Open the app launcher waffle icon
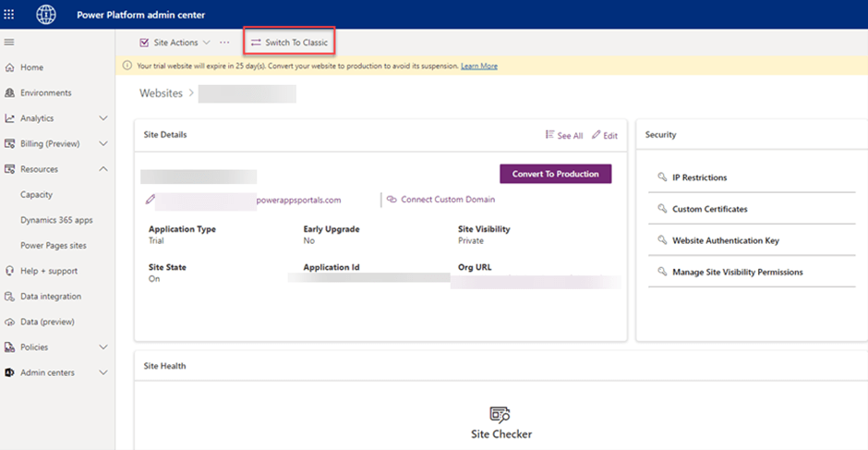The height and width of the screenshot is (450, 868). click(x=10, y=15)
